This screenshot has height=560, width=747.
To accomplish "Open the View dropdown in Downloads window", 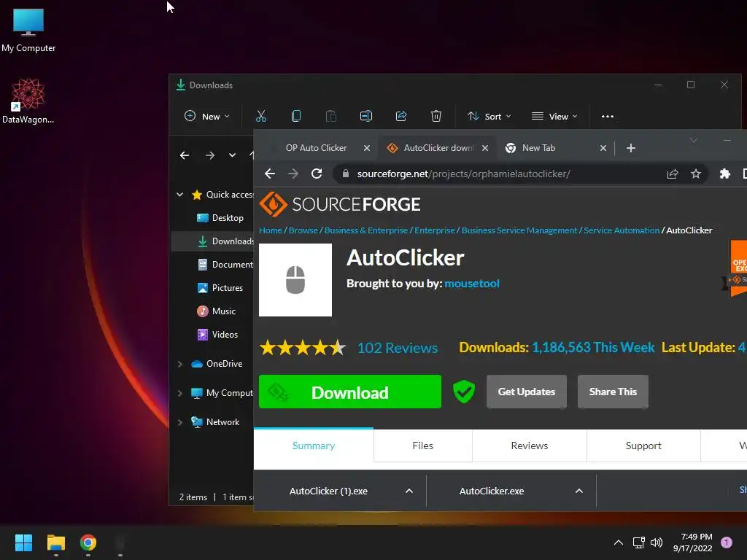I will point(554,116).
